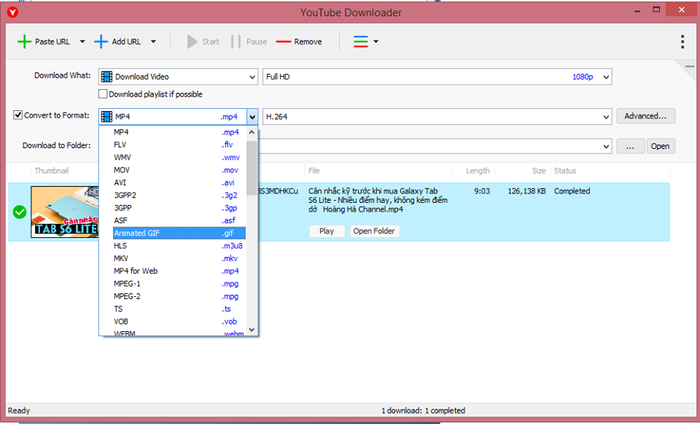The height and width of the screenshot is (424, 700).
Task: Click the Completed status text
Action: tap(572, 191)
